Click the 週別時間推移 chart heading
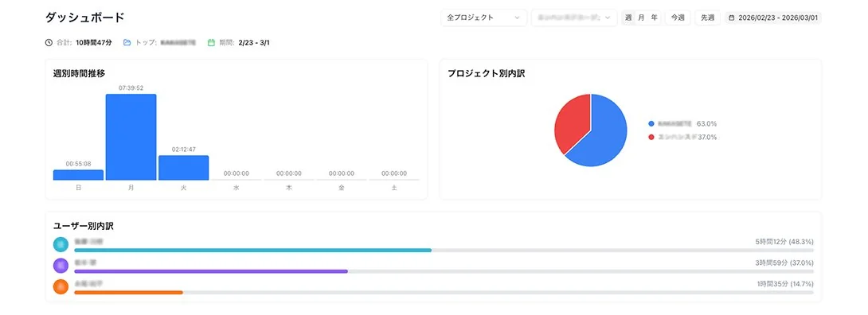 pos(79,73)
